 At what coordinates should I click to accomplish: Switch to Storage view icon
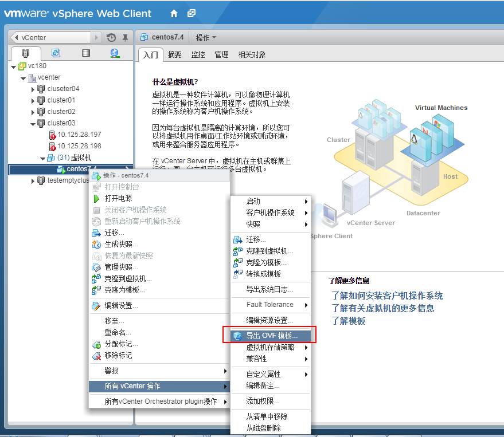tap(86, 53)
